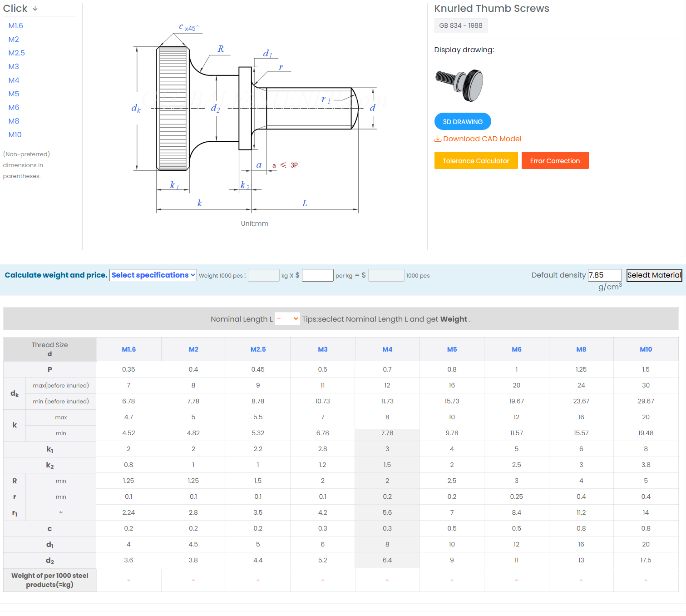Viewport: 686px width, 616px height.
Task: Open the Tolerance Calculator
Action: click(x=476, y=160)
